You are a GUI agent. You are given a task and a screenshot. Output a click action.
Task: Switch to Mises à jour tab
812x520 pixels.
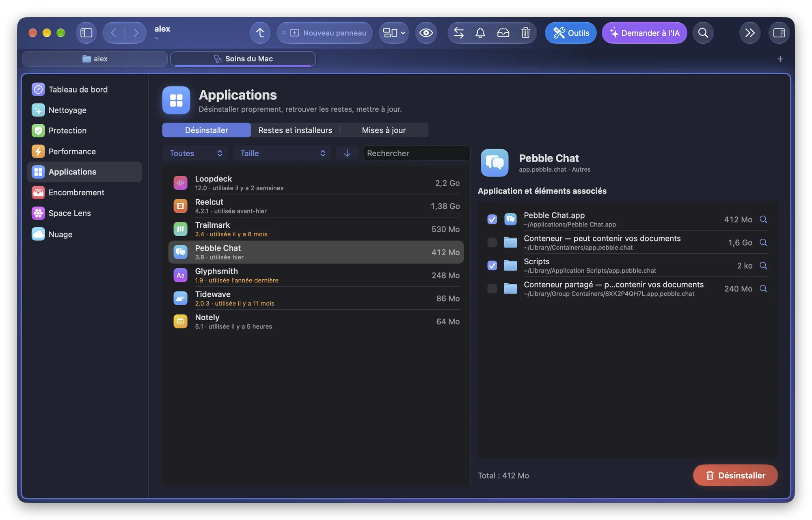(384, 130)
